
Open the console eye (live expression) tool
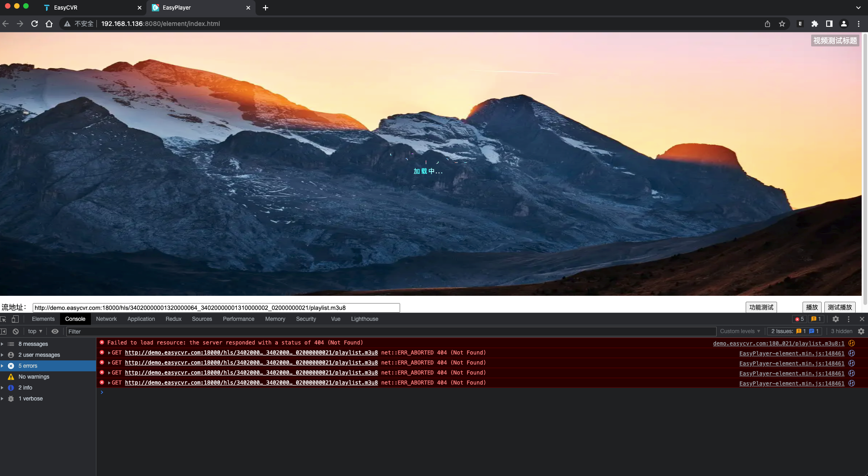pyautogui.click(x=55, y=331)
